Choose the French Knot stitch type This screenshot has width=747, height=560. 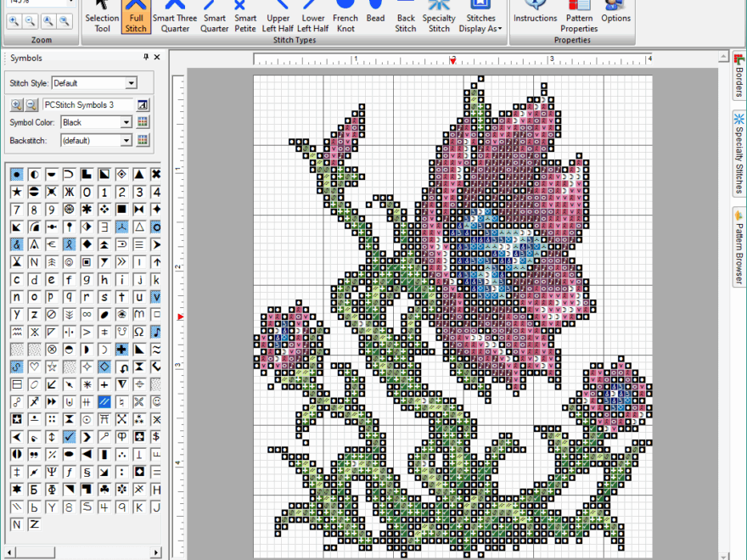coord(345,17)
